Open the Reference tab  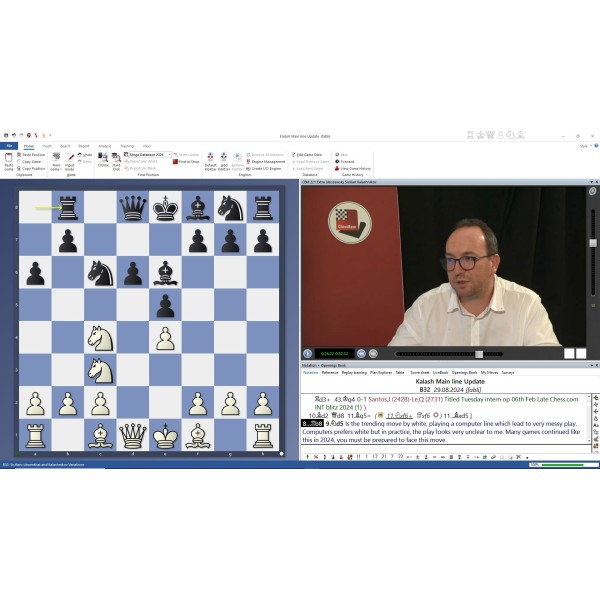coord(330,372)
